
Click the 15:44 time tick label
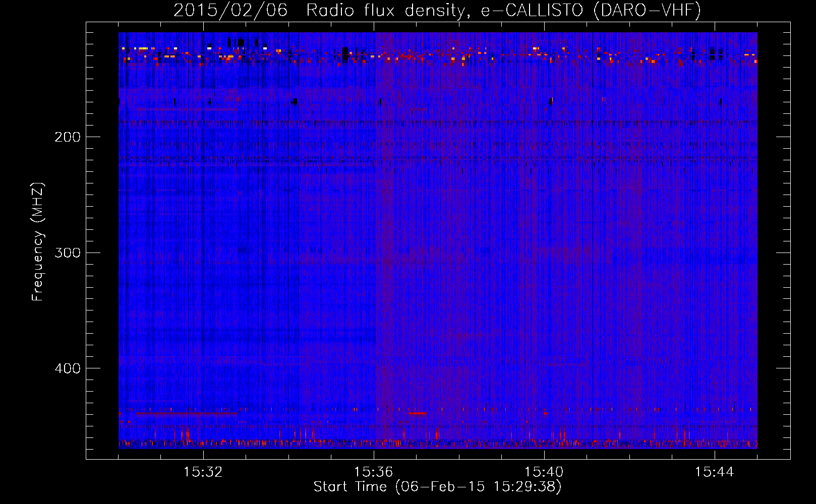click(x=715, y=472)
